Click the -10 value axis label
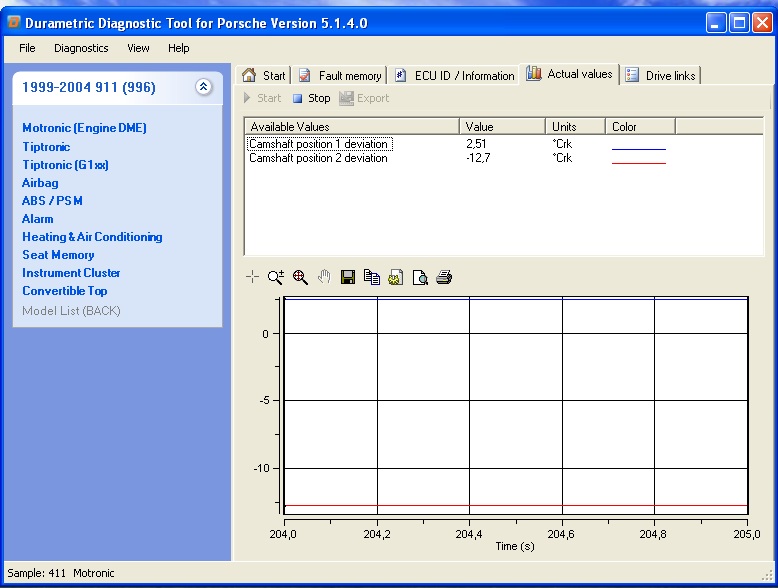Image resolution: width=778 pixels, height=588 pixels. click(261, 468)
